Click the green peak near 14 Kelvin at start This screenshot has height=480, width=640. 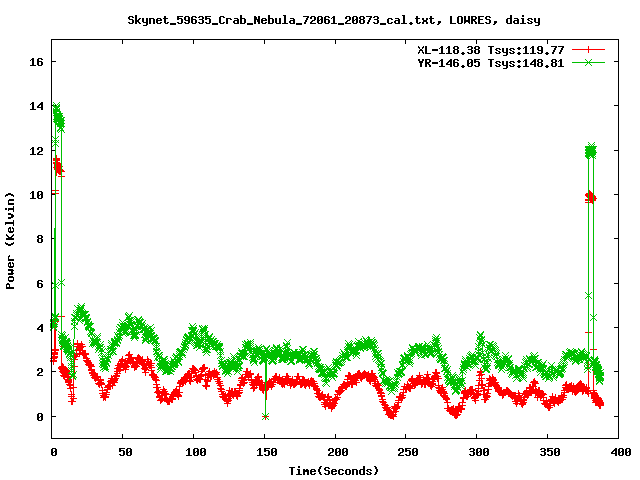(56, 108)
